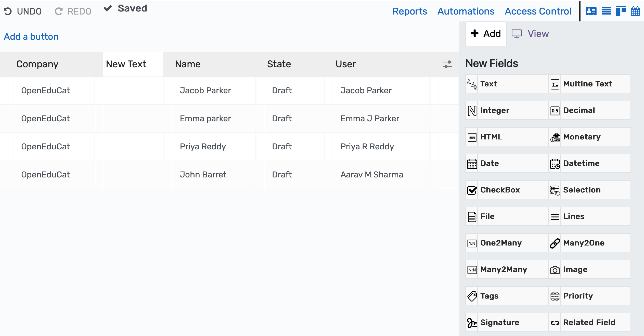Add a Tags field
Image resolution: width=644 pixels, height=336 pixels.
point(506,296)
